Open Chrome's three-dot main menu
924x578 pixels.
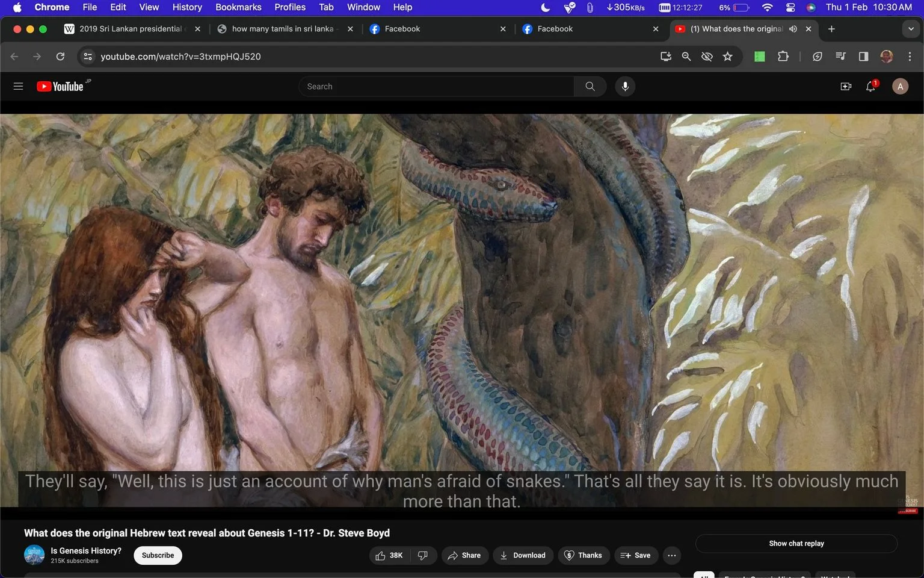pos(910,56)
